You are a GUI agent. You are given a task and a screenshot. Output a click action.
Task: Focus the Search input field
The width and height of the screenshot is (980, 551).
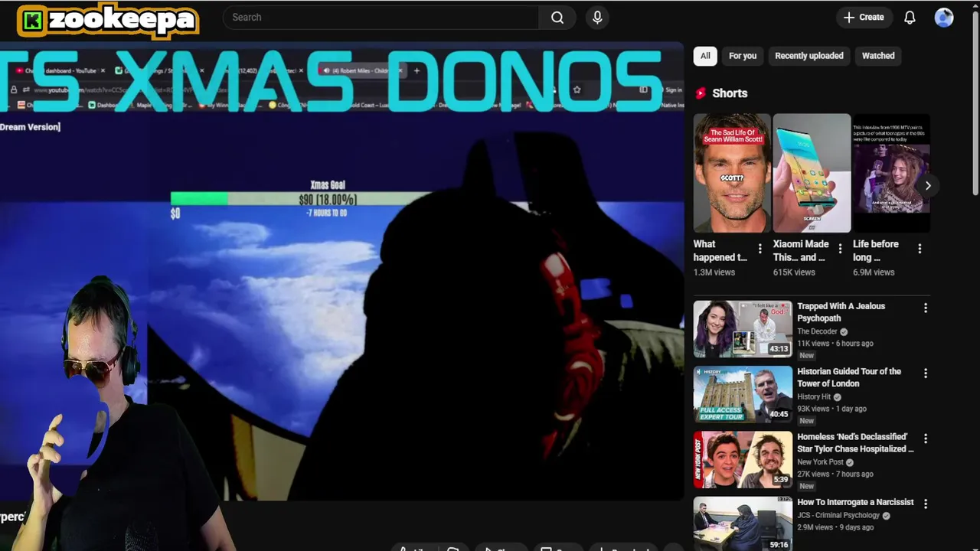click(381, 18)
